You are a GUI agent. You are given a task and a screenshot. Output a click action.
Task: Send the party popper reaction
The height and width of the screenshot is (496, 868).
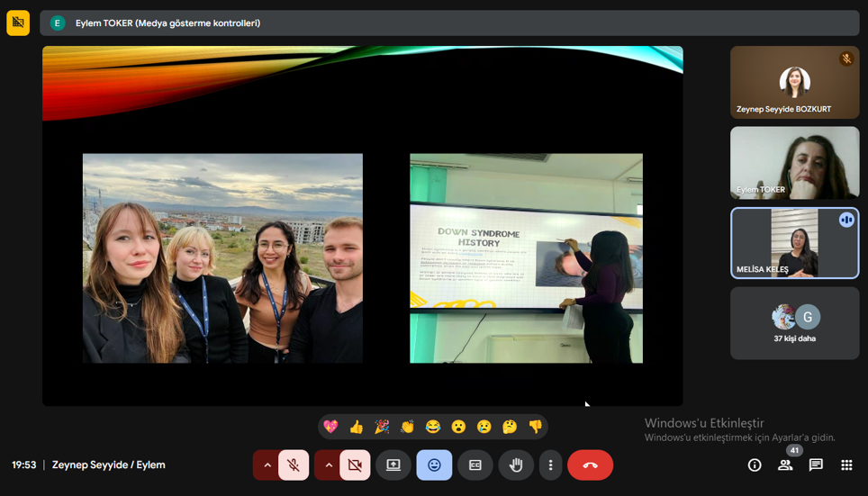tap(382, 427)
